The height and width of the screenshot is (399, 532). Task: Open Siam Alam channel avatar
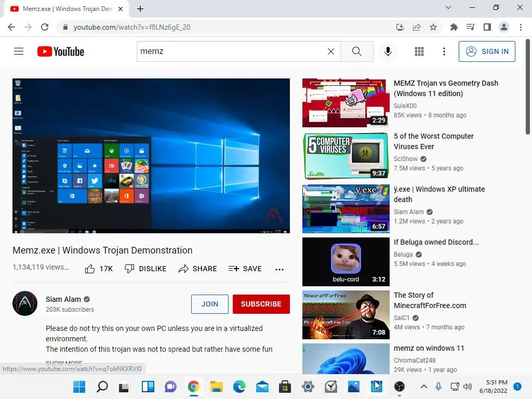(x=25, y=303)
